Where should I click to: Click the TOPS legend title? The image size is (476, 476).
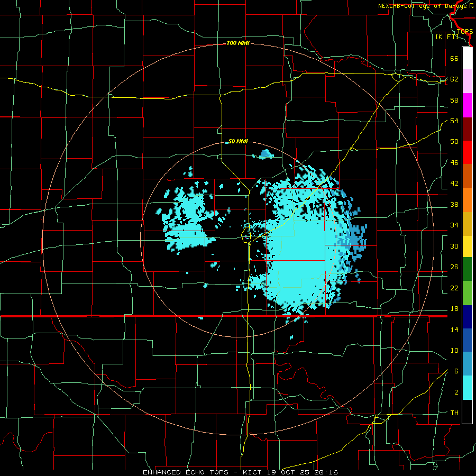[x=465, y=32]
